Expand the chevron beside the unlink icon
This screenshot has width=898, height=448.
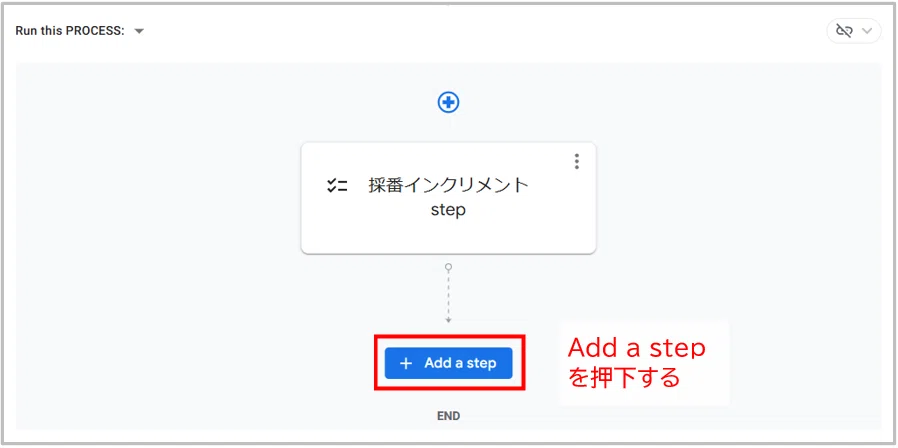(868, 31)
